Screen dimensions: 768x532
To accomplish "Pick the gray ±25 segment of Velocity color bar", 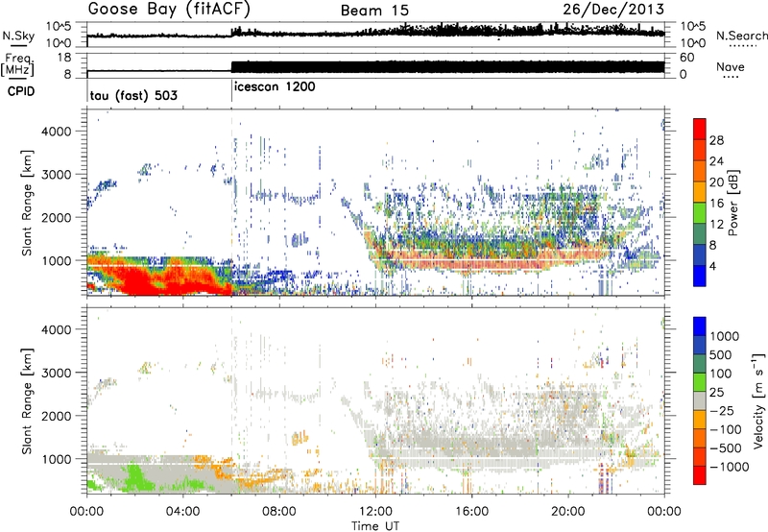I will (700, 400).
